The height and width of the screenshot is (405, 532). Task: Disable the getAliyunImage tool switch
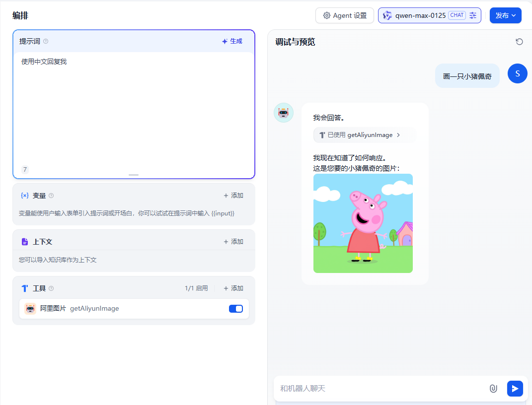pos(236,309)
